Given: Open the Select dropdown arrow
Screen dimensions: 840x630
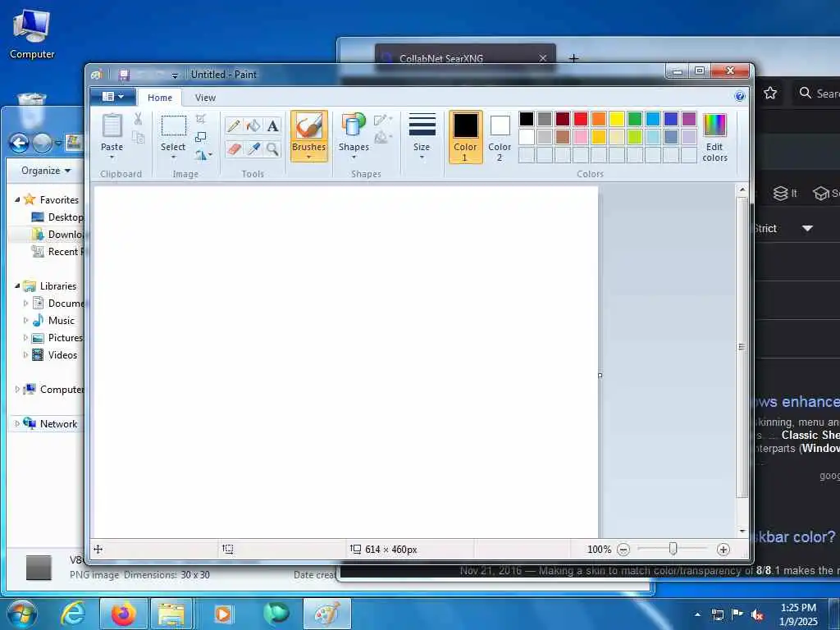Looking at the screenshot, I should [x=174, y=157].
